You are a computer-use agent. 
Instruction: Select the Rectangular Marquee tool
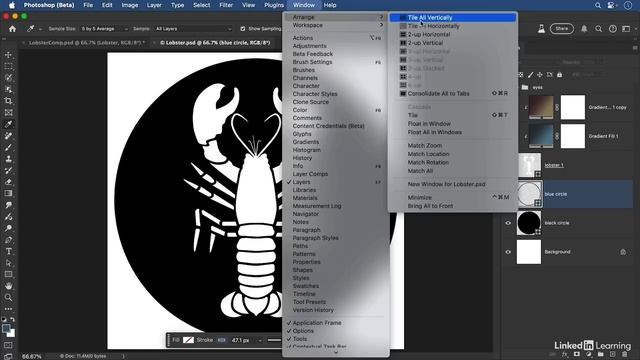point(8,66)
